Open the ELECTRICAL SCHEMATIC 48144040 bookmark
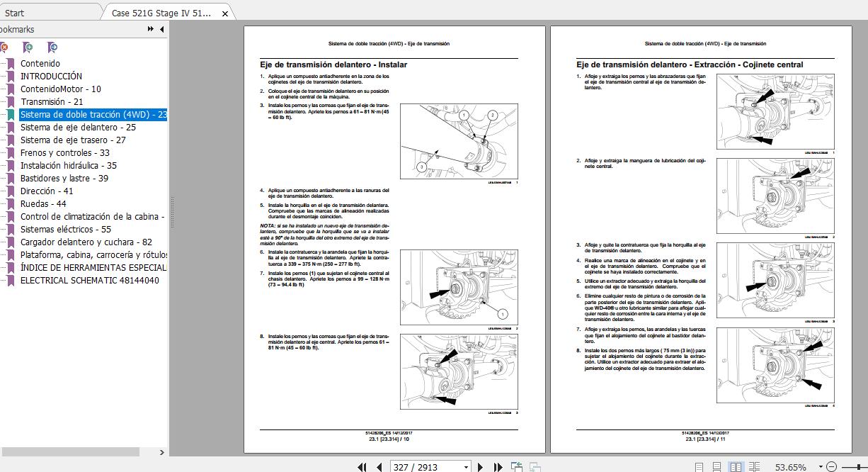Image resolution: width=868 pixels, height=472 pixels. (89, 281)
